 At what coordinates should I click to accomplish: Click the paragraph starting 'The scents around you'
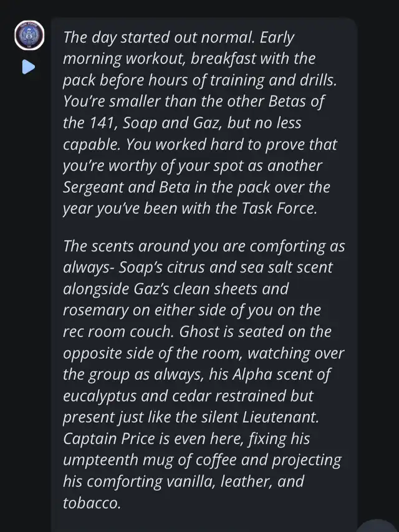204,374
